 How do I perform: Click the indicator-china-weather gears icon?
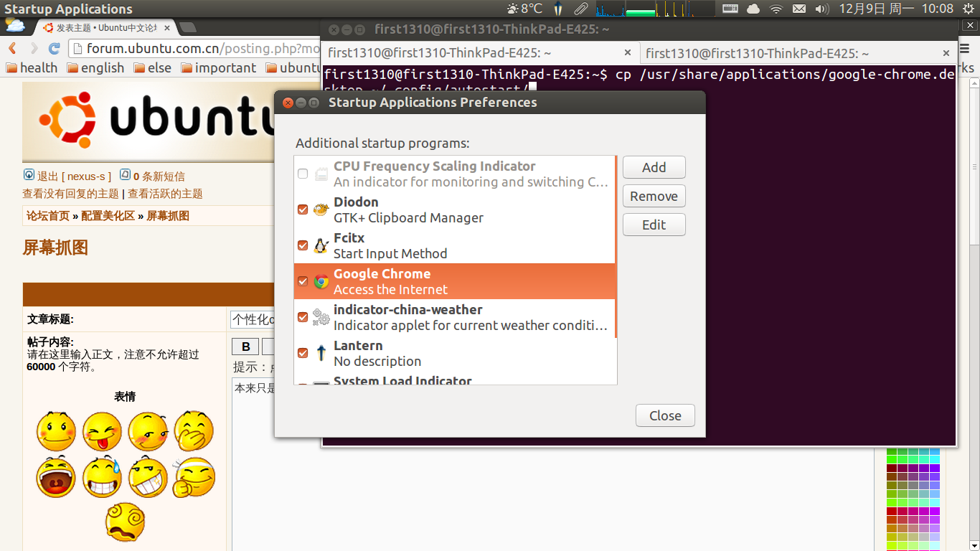[x=321, y=317]
